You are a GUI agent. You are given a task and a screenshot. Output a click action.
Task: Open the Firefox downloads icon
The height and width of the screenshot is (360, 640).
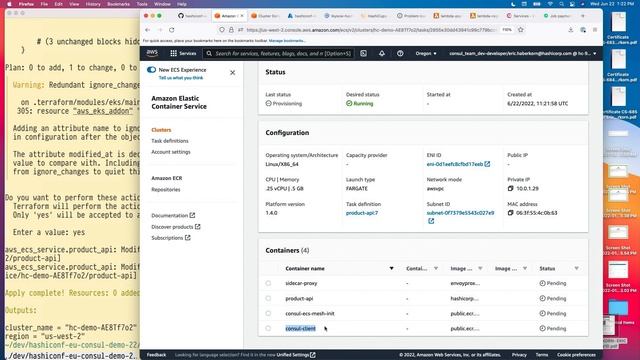(x=571, y=30)
